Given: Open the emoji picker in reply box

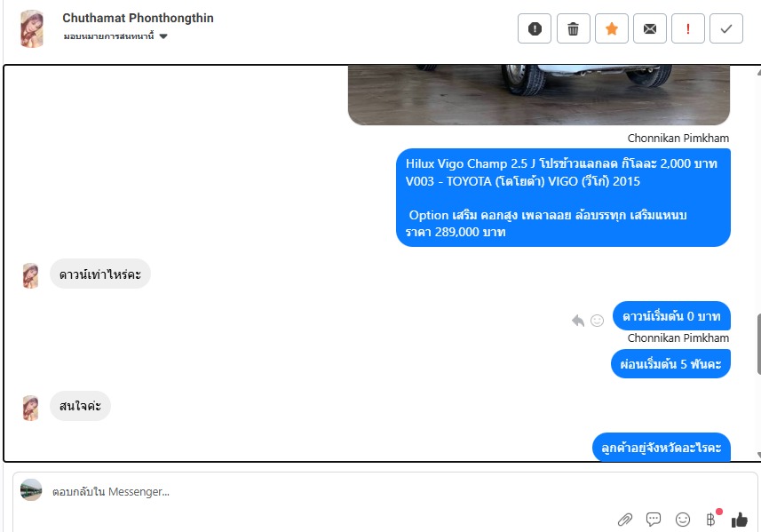Looking at the screenshot, I should point(682,520).
